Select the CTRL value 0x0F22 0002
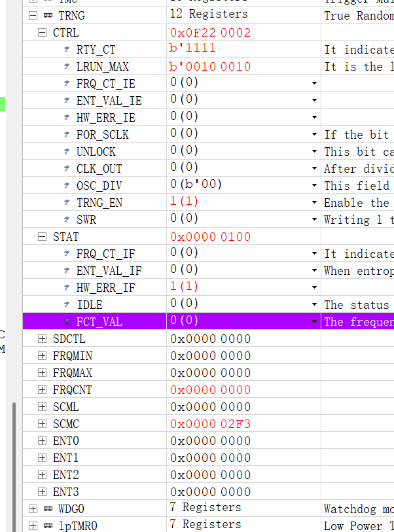Viewport: 394px width, 532px height. (210, 33)
